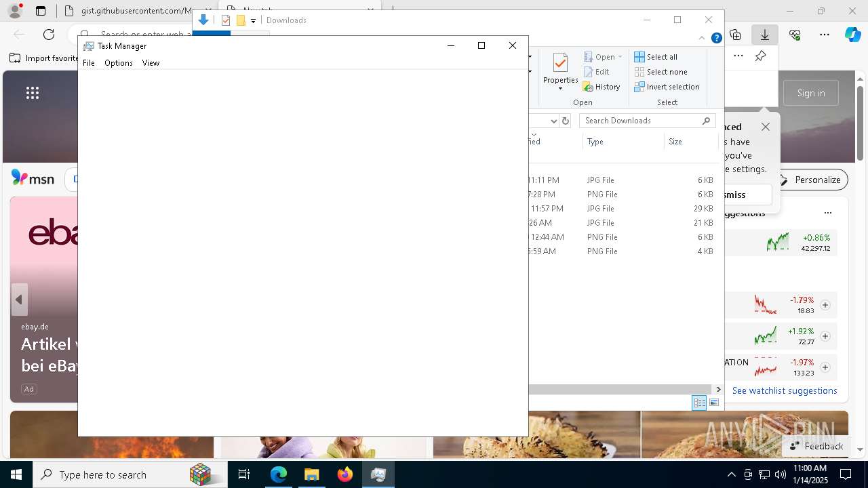Image resolution: width=868 pixels, height=488 pixels.
Task: Sort Downloads by the Type column
Action: tap(623, 142)
